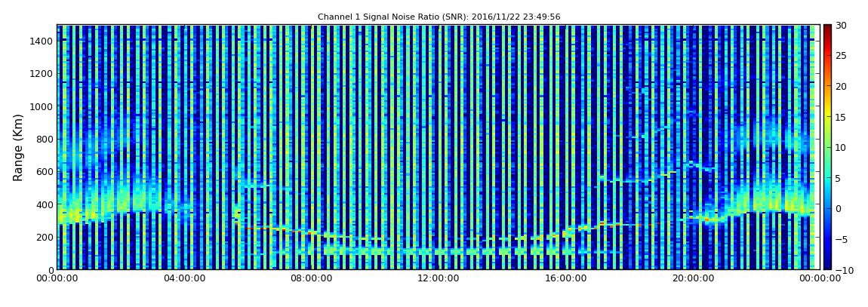Click the y-axis tick label 1000
The image size is (868, 307).
click(42, 106)
